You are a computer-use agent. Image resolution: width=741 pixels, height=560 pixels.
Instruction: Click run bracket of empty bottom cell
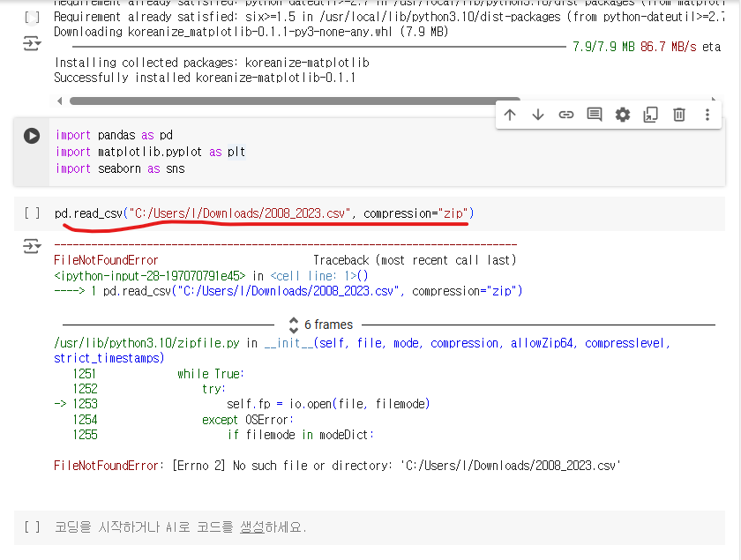32,526
